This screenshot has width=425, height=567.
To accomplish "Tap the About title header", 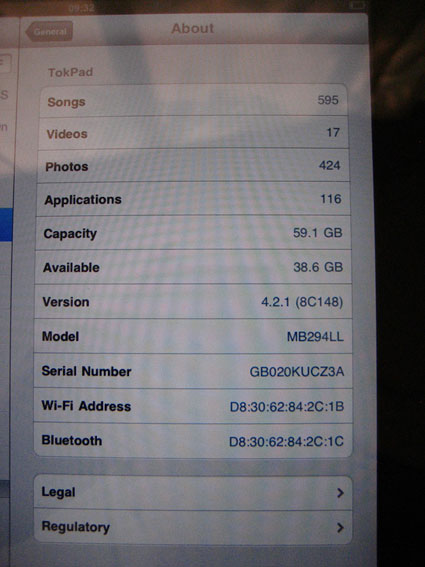I will (x=192, y=29).
